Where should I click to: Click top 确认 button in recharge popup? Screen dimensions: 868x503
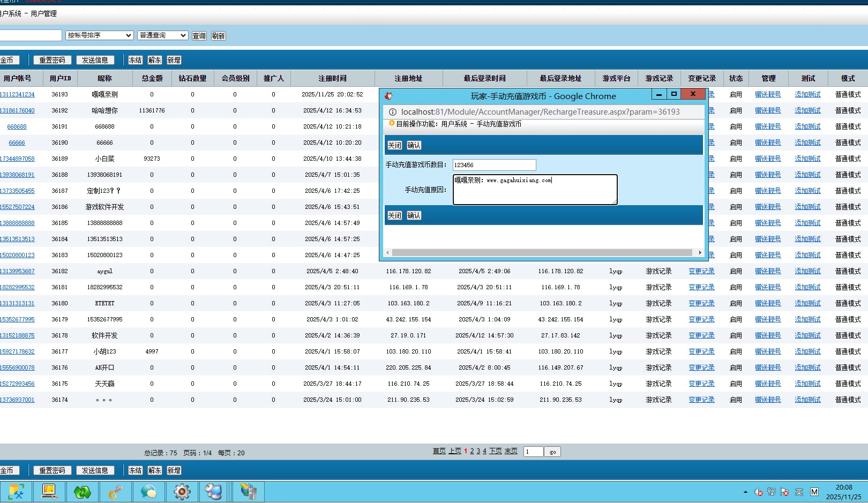point(414,145)
